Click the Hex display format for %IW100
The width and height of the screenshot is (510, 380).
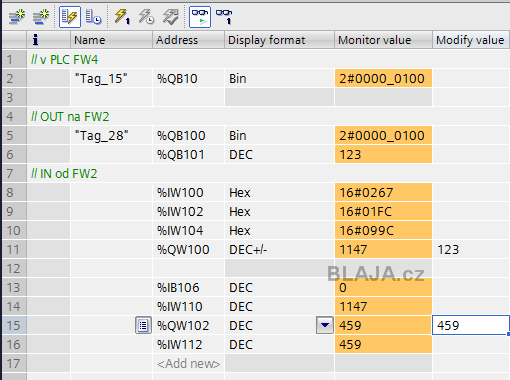click(279, 193)
